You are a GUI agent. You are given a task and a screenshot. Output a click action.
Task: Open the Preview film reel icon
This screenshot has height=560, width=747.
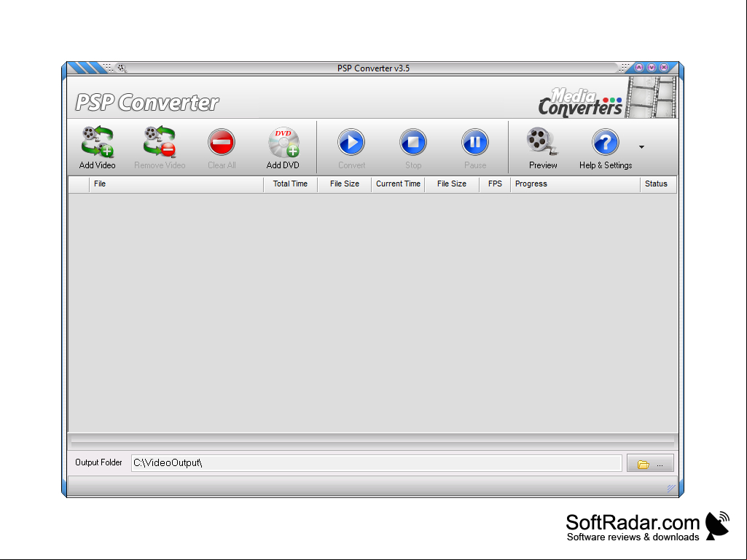coord(542,141)
